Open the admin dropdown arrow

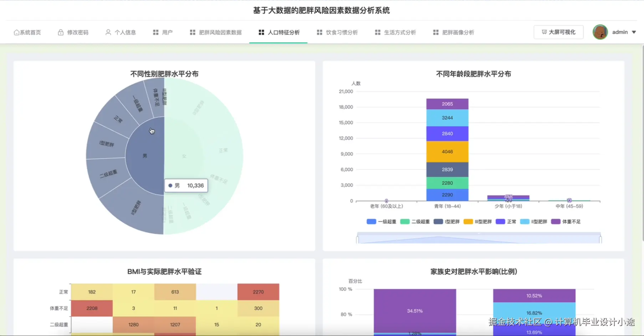point(634,32)
